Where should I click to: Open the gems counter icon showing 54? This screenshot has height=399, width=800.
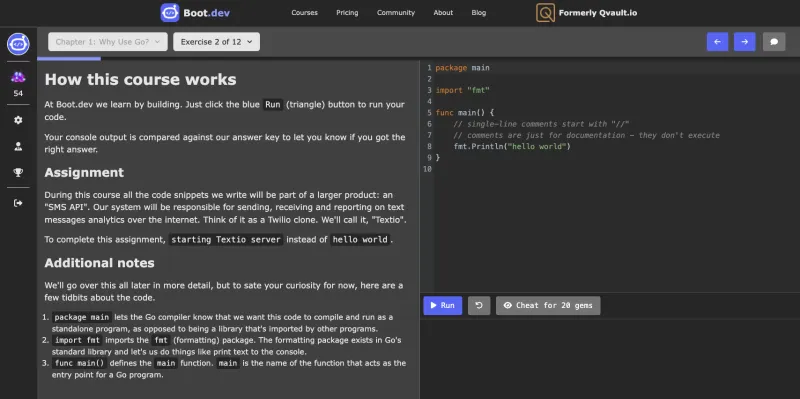coord(18,78)
